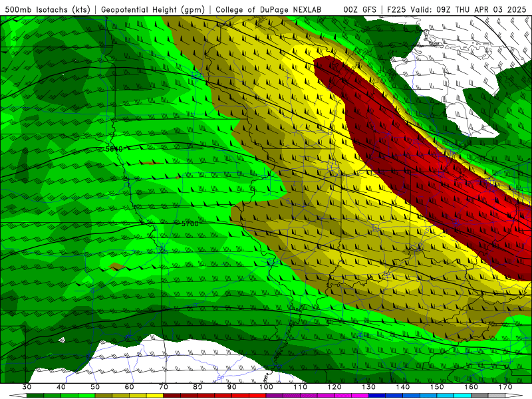Click the 120 value on the color scale
Image resolution: width=532 pixels, height=399 pixels.
pos(334,387)
